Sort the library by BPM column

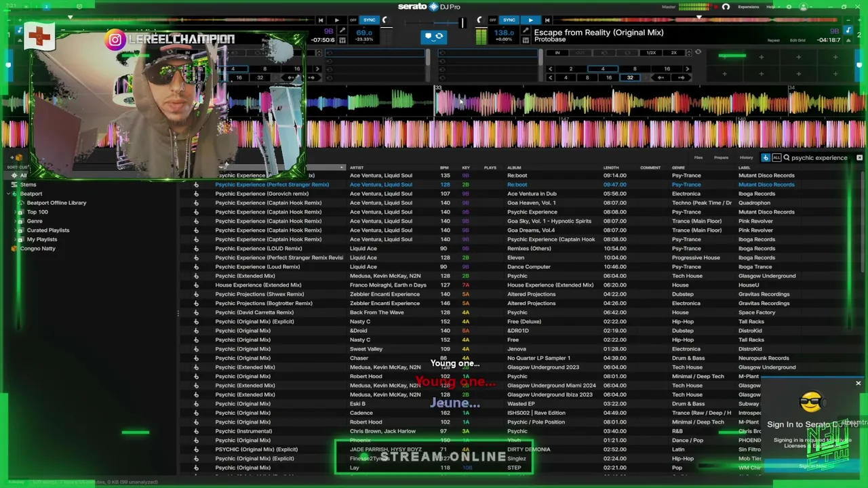(x=444, y=167)
